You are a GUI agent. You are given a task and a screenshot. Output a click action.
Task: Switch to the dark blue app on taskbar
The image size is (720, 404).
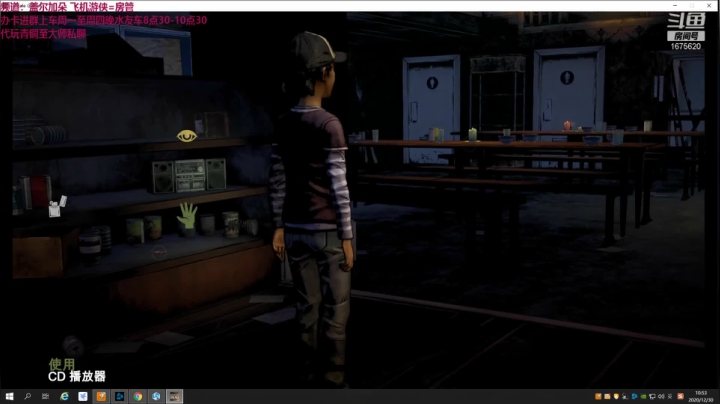(x=119, y=396)
